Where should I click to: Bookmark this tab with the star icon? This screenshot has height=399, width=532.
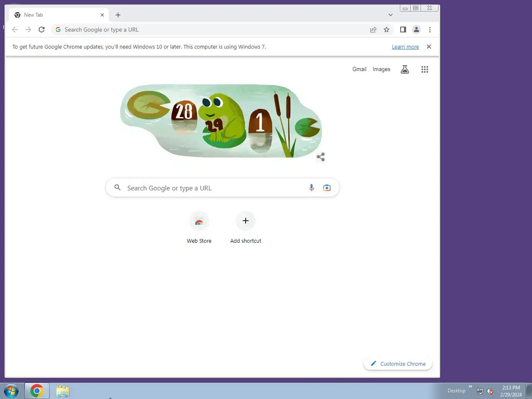387,30
